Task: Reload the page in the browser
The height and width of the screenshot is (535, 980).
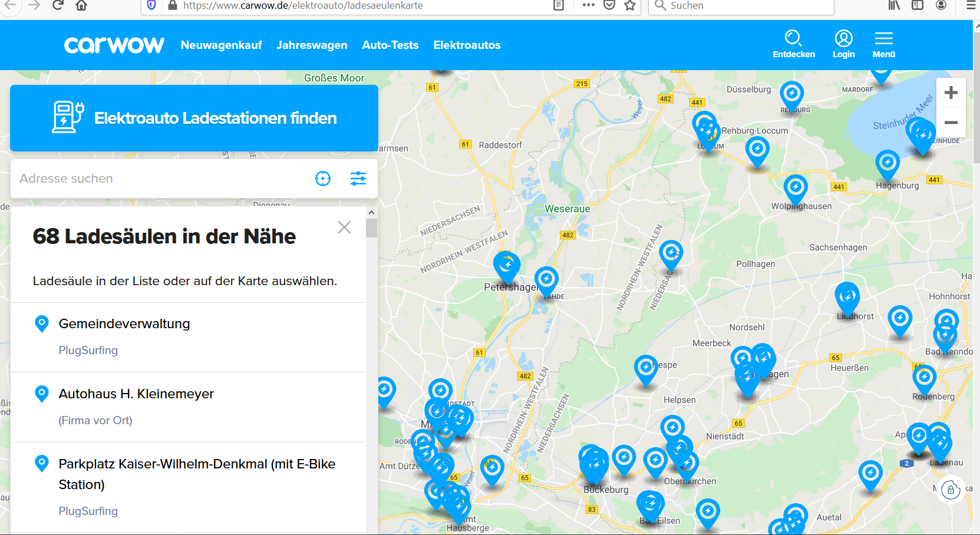Action: pyautogui.click(x=57, y=5)
